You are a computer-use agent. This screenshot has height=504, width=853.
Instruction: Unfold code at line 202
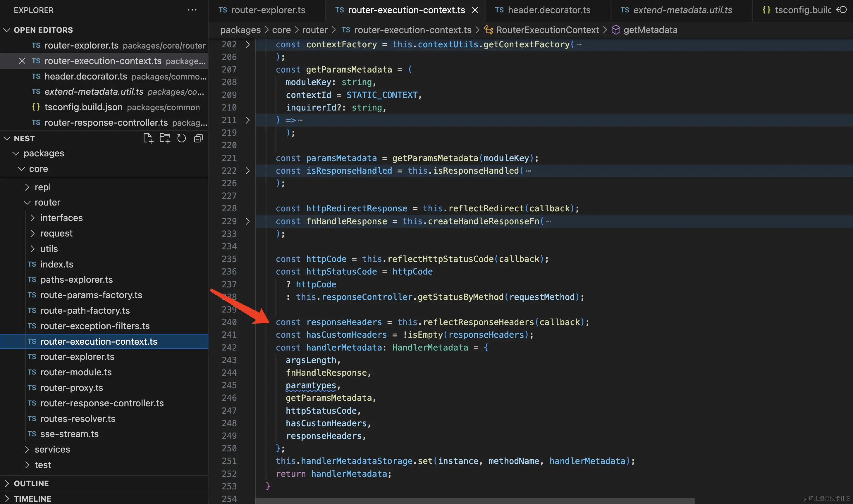click(247, 44)
